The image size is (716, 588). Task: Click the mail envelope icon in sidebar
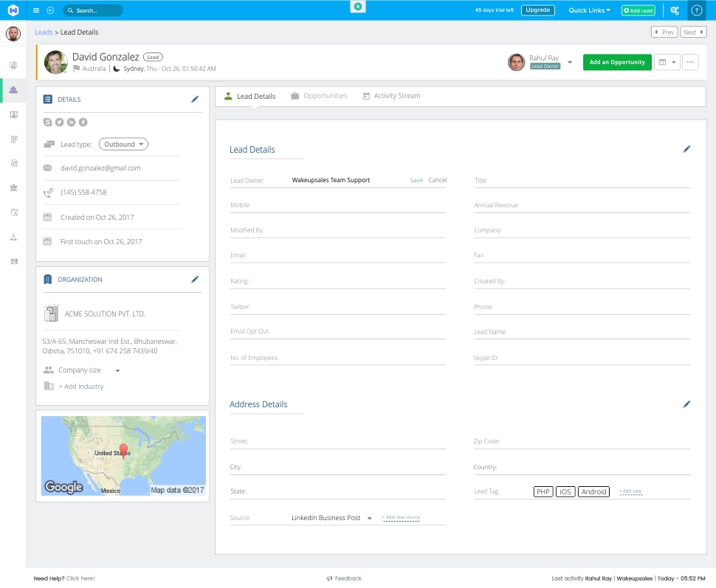click(x=14, y=262)
